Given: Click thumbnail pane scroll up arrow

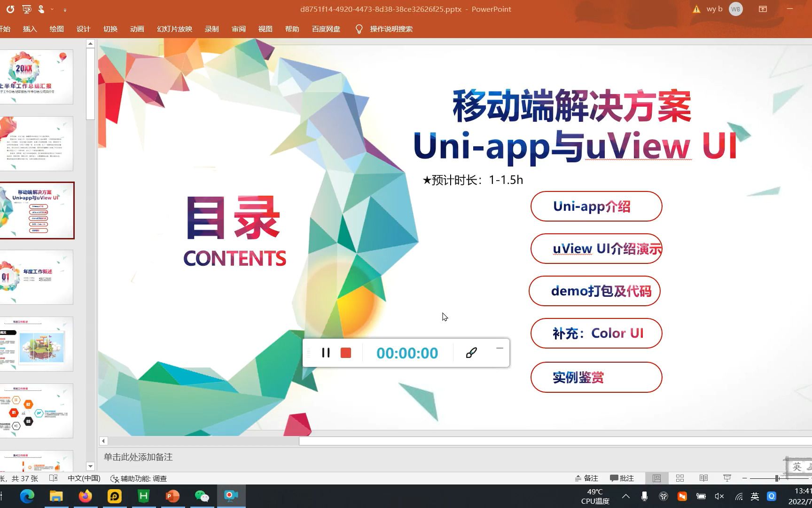Looking at the screenshot, I should [91, 43].
